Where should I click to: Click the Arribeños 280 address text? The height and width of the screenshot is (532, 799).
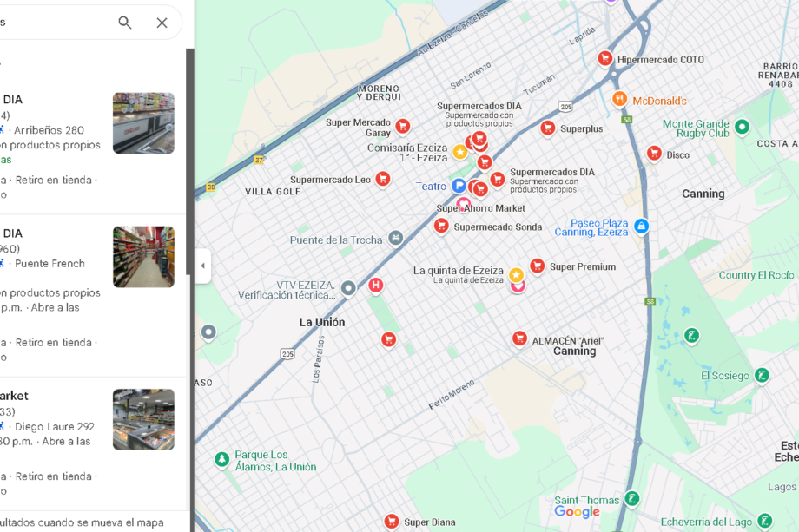click(49, 130)
